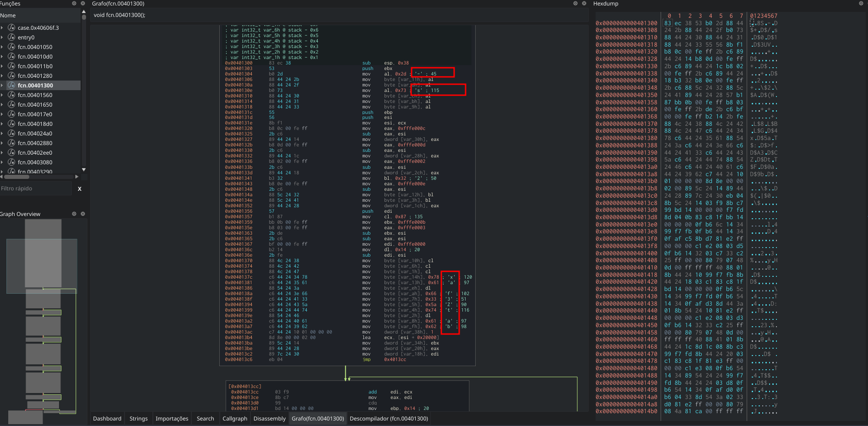Viewport: 868px width, 426px height.
Task: Expand the fcn.004018d0 tree row
Action: [2, 124]
